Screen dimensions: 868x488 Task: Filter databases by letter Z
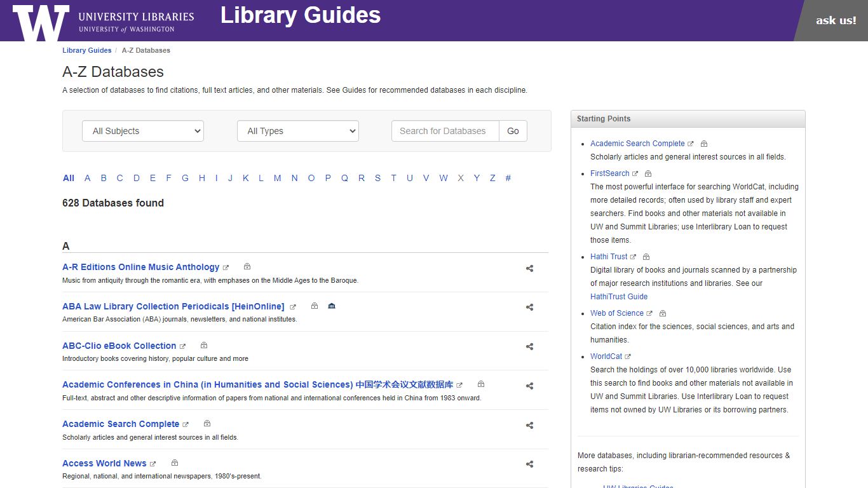click(492, 178)
